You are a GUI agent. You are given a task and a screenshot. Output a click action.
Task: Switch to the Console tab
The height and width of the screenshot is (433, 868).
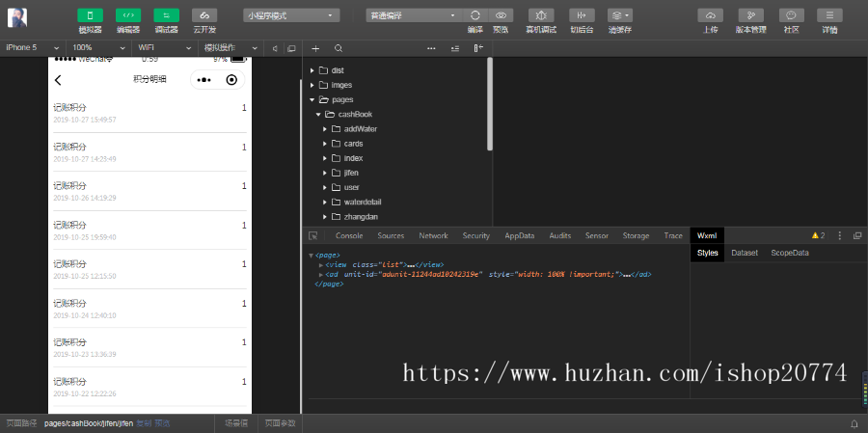pyautogui.click(x=349, y=235)
